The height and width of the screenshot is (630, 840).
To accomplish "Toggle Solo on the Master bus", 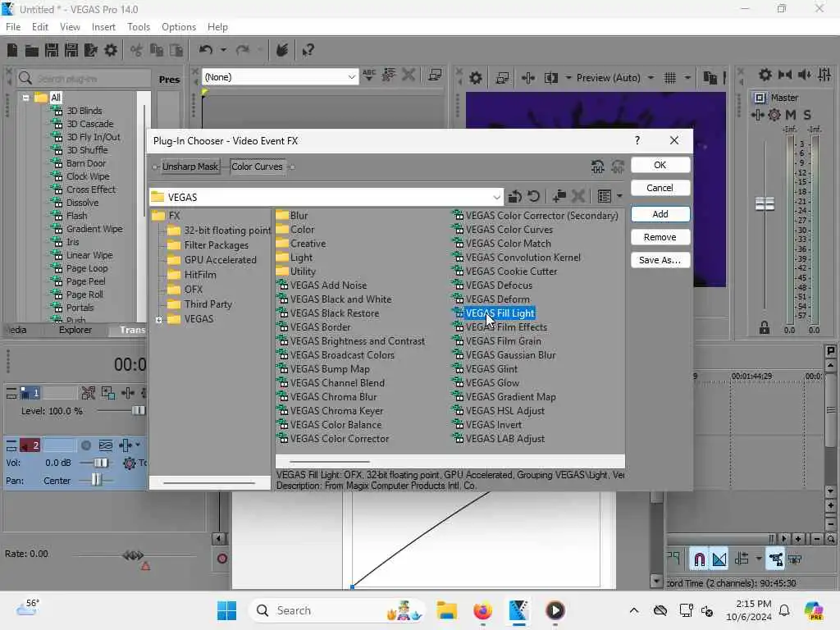I will click(x=807, y=115).
